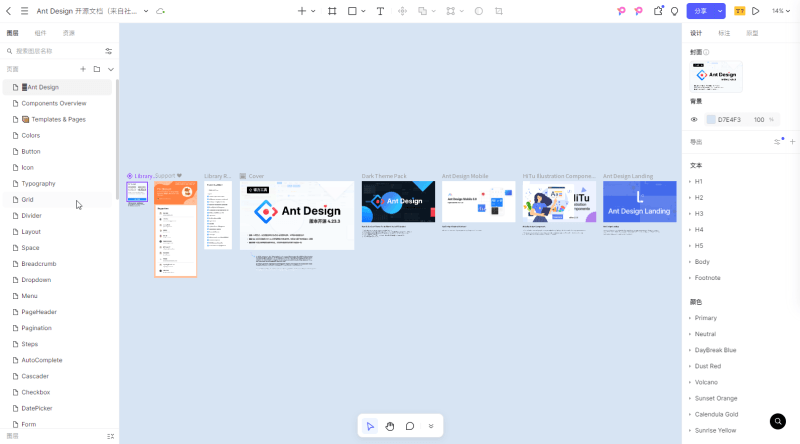Click the component tool icon

[403, 11]
